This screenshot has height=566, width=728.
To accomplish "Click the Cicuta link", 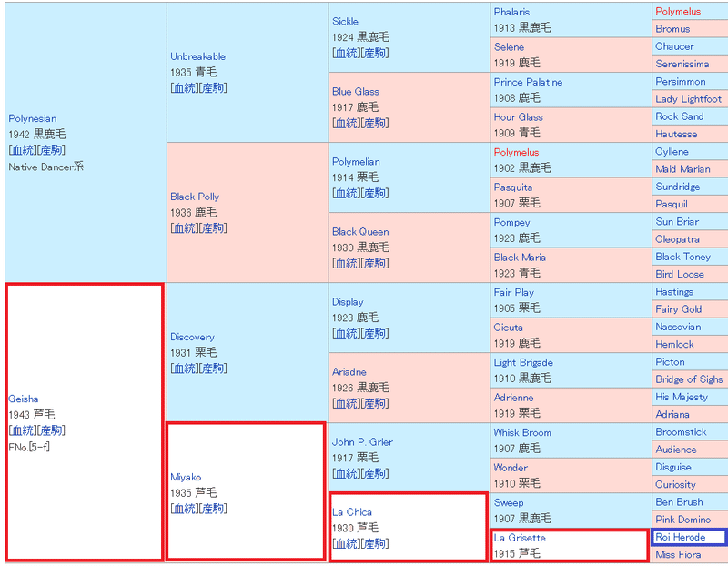I will click(508, 328).
